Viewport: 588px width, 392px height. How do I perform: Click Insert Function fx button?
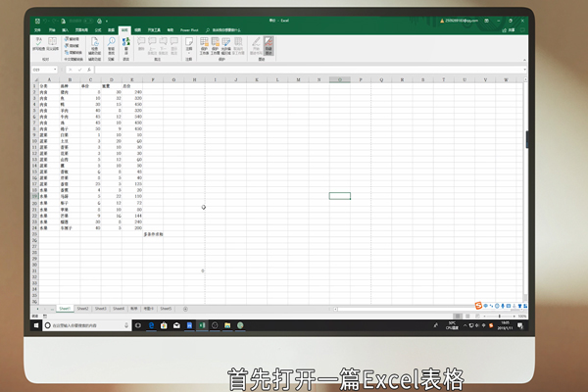pyautogui.click(x=89, y=70)
